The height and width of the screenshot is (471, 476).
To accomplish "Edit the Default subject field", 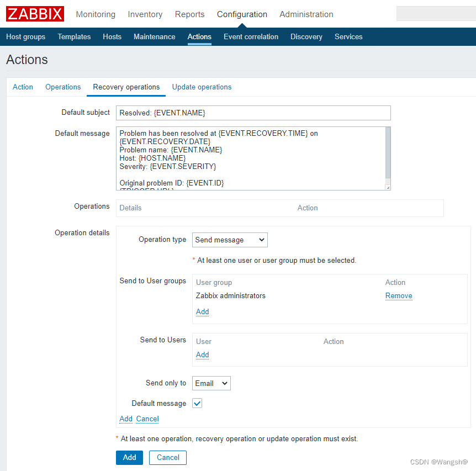I will tap(253, 113).
